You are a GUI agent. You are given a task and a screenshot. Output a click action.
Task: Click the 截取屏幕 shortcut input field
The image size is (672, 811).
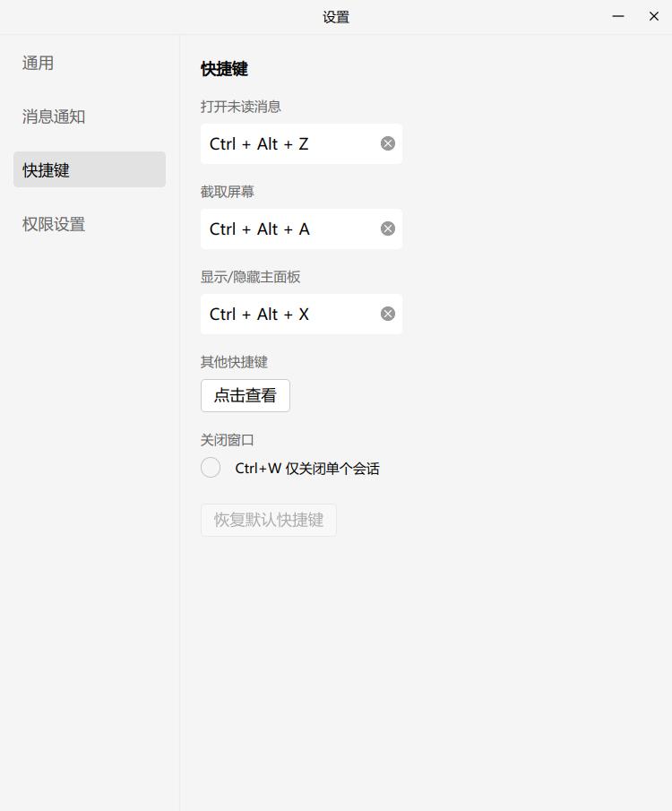tap(287, 228)
